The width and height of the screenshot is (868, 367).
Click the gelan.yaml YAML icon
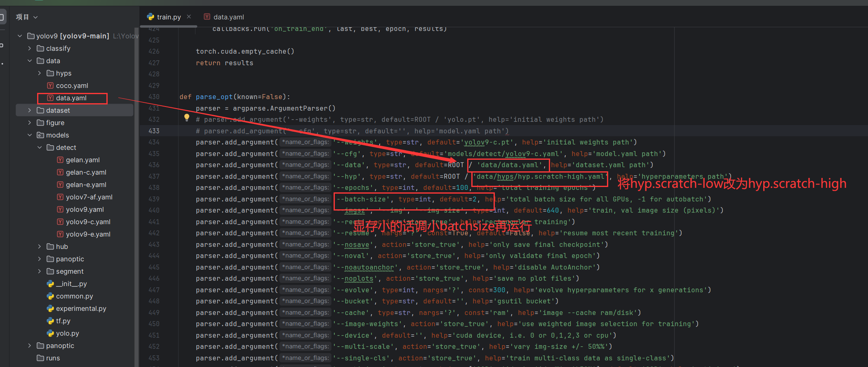click(x=60, y=160)
